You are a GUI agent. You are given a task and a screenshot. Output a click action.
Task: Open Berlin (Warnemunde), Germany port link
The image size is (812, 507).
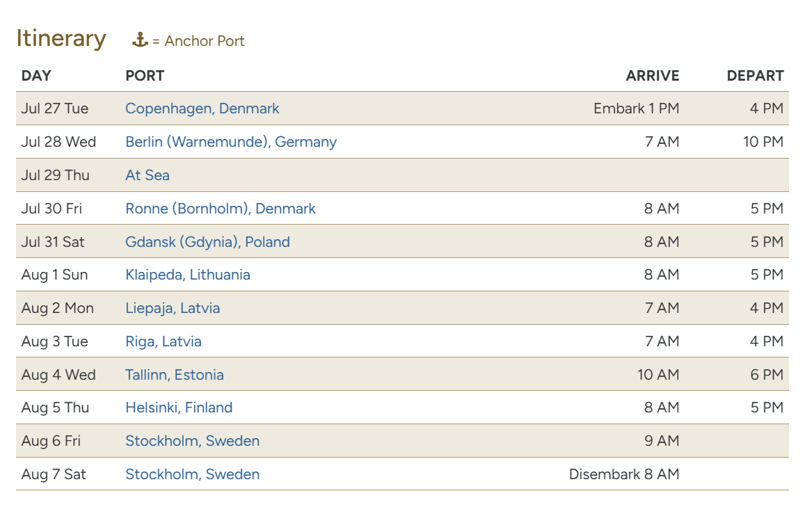click(x=230, y=142)
